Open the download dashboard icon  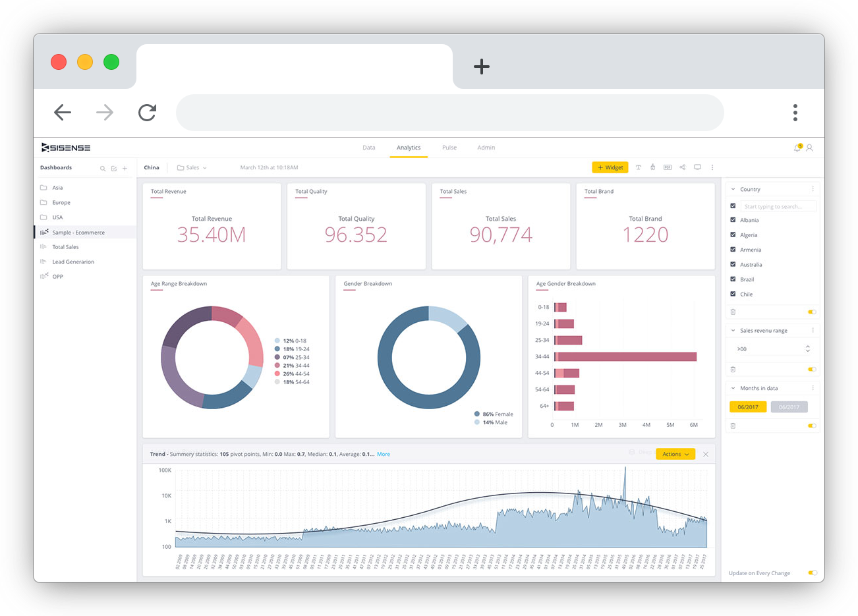652,167
